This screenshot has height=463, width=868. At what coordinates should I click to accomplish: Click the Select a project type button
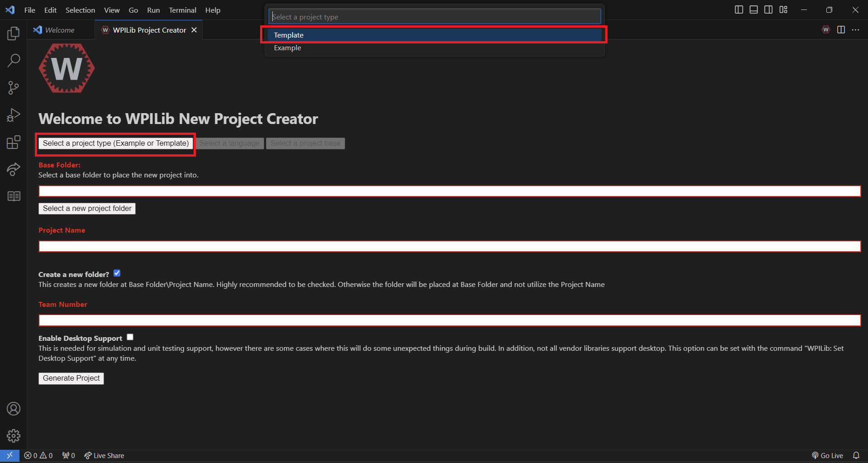(116, 143)
